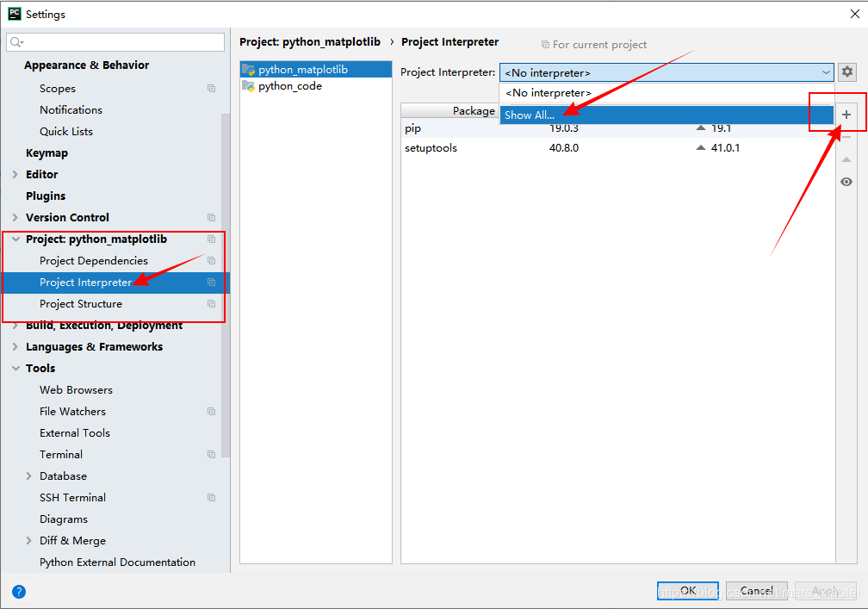
Task: Open Notifications settings page
Action: coord(71,110)
